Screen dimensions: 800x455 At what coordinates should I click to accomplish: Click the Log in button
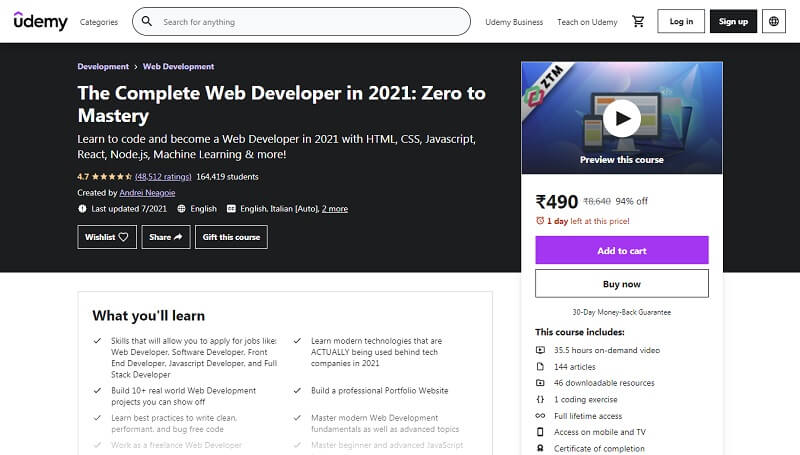click(681, 21)
